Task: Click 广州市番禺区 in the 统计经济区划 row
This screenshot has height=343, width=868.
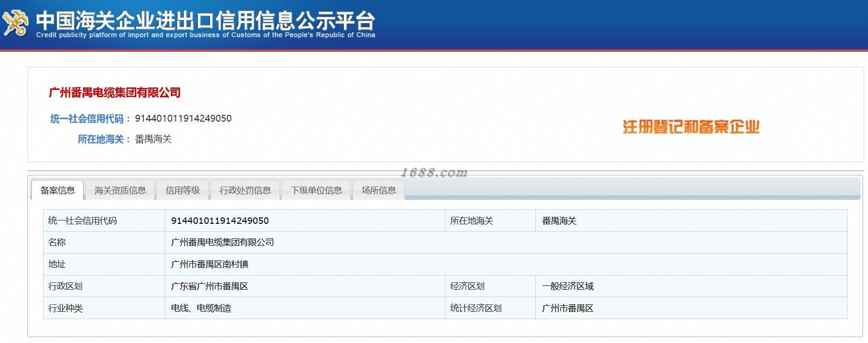Action: coord(568,308)
